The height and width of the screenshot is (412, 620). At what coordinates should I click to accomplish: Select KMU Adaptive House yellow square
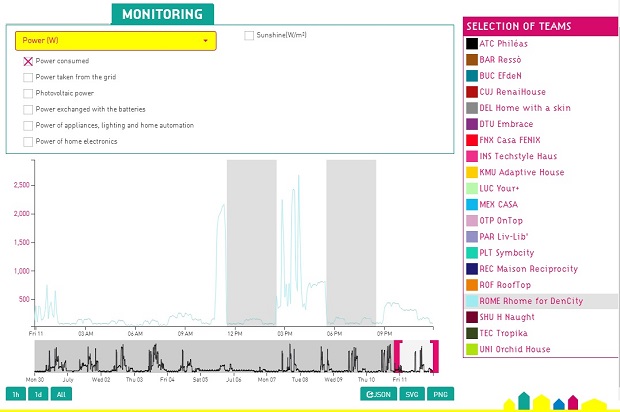pyautogui.click(x=472, y=172)
